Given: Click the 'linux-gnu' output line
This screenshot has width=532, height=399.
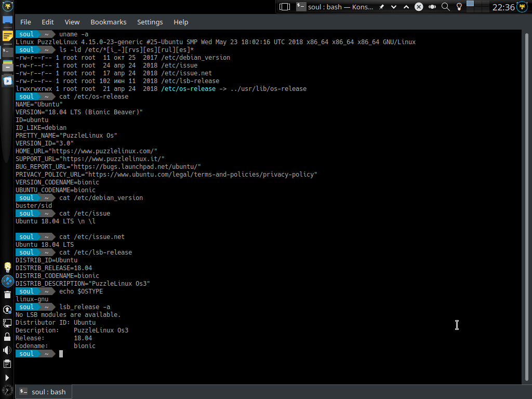Looking at the screenshot, I should pyautogui.click(x=32, y=299).
